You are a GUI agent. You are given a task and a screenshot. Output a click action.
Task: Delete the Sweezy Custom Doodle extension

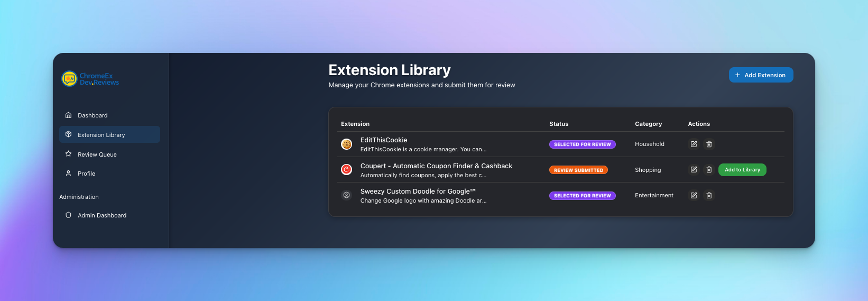point(709,195)
